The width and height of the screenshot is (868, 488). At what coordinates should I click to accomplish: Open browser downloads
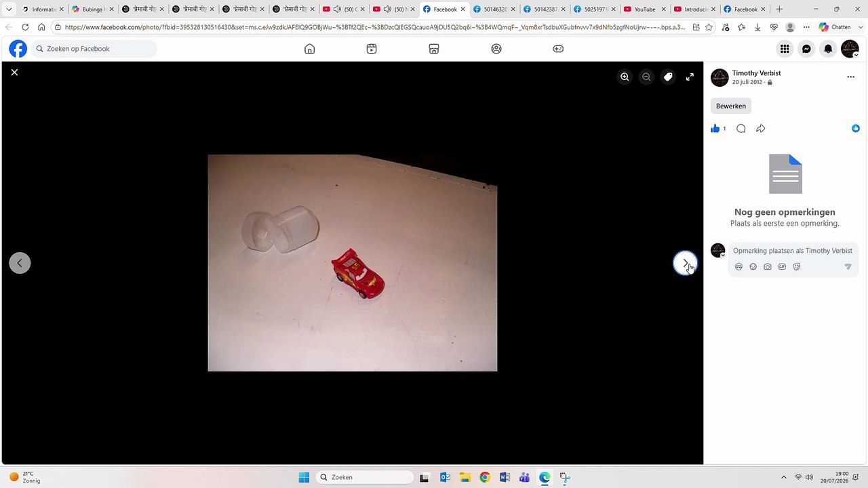(757, 27)
